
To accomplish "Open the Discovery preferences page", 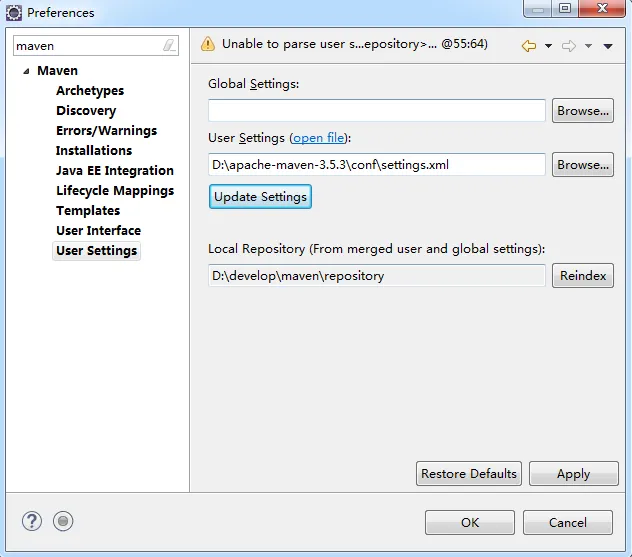I will (86, 111).
